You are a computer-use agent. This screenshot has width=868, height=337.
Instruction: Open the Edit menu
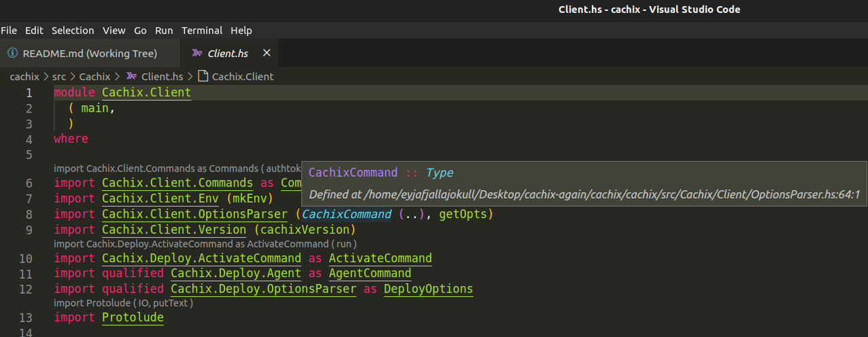pos(34,31)
